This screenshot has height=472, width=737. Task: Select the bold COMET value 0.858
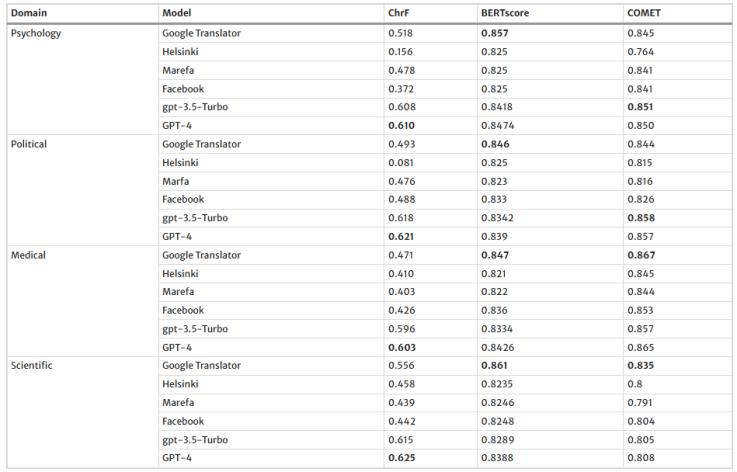[642, 218]
